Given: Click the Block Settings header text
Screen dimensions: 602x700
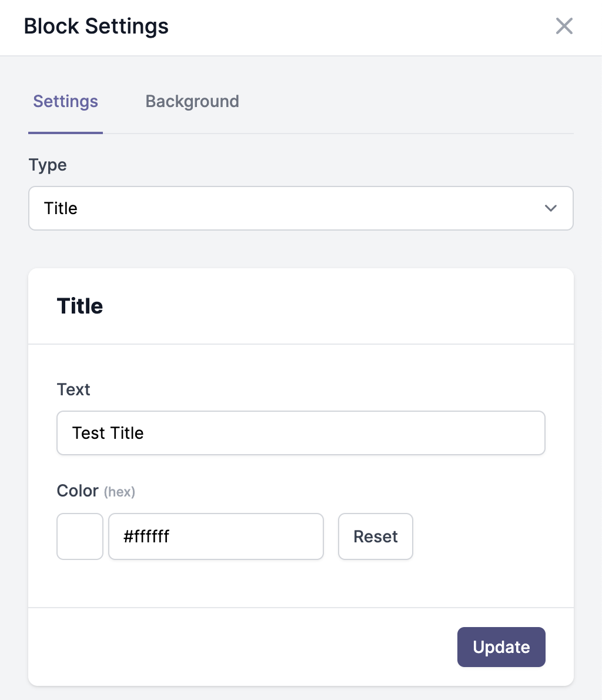Looking at the screenshot, I should (x=96, y=26).
